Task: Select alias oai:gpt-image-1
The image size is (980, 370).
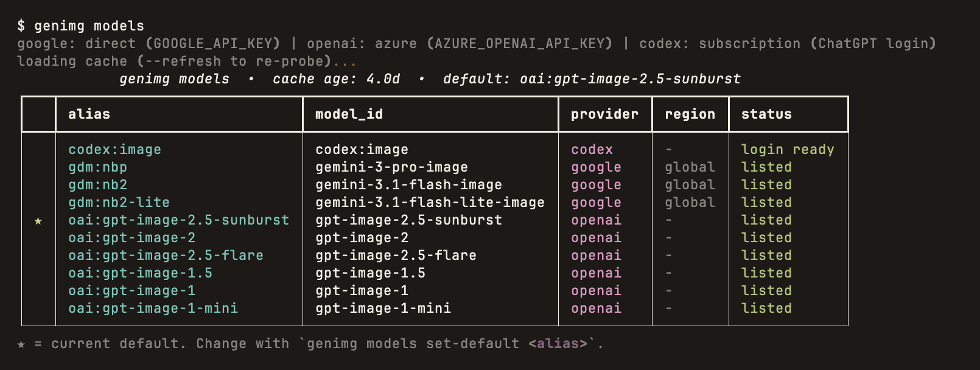Action: [x=131, y=291]
